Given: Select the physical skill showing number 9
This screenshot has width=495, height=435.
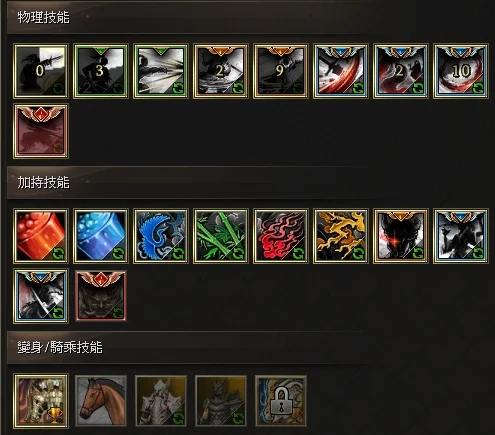Looking at the screenshot, I should [x=281, y=71].
